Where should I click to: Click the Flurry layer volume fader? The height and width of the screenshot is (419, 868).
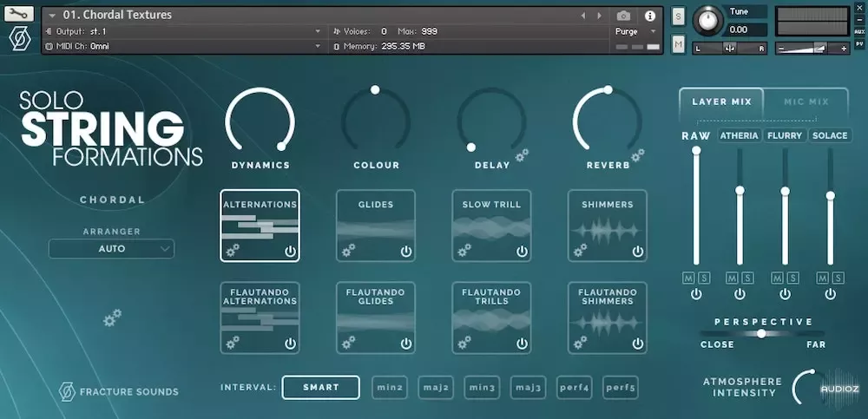(x=785, y=206)
